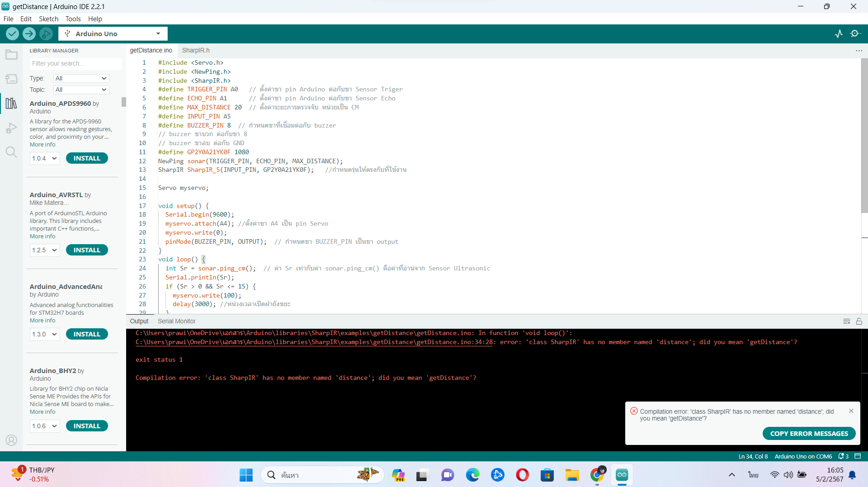Open version dropdown 1.0.4 for Arduino_APDS9960
Image resolution: width=868 pixels, height=487 pixels.
(45, 158)
